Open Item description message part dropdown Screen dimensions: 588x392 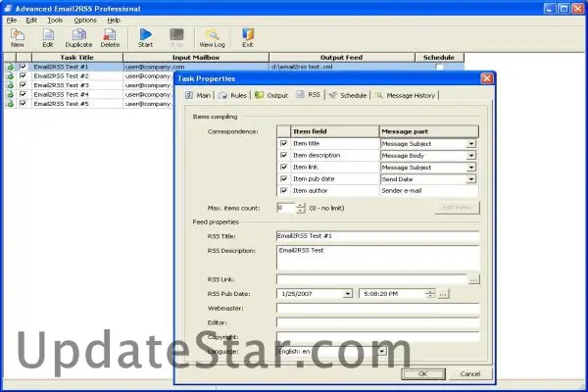click(x=471, y=155)
